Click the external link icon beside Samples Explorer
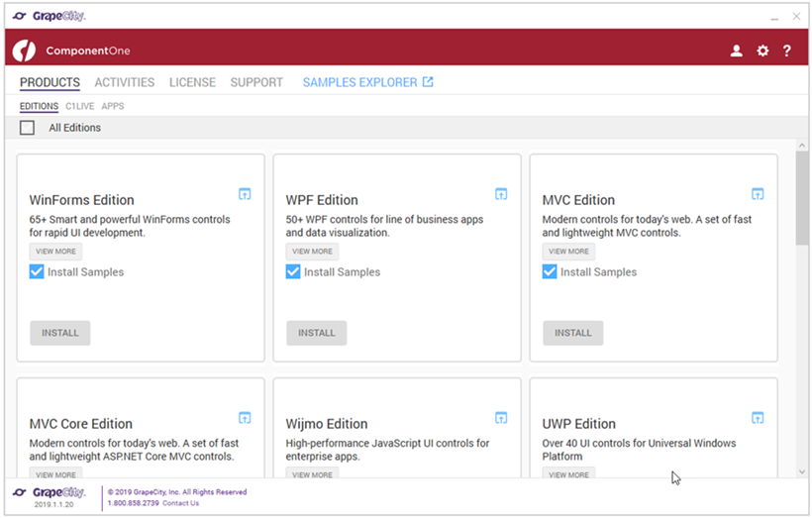The width and height of the screenshot is (812, 518). point(428,82)
